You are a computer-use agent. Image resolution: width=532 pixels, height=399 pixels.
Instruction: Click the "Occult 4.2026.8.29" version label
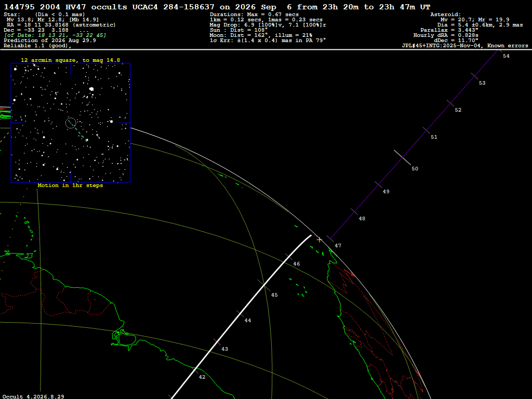click(x=33, y=396)
